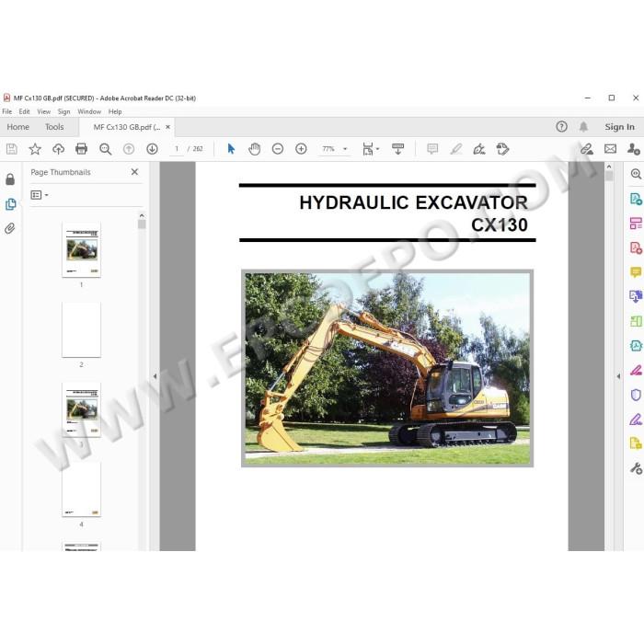Open the Edit menu
The image size is (644, 644).
click(x=24, y=111)
